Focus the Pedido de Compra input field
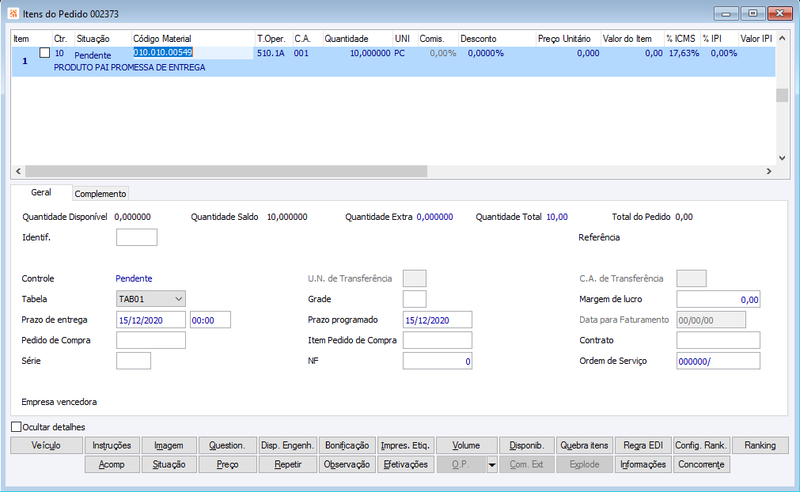The image size is (800, 492). [151, 340]
